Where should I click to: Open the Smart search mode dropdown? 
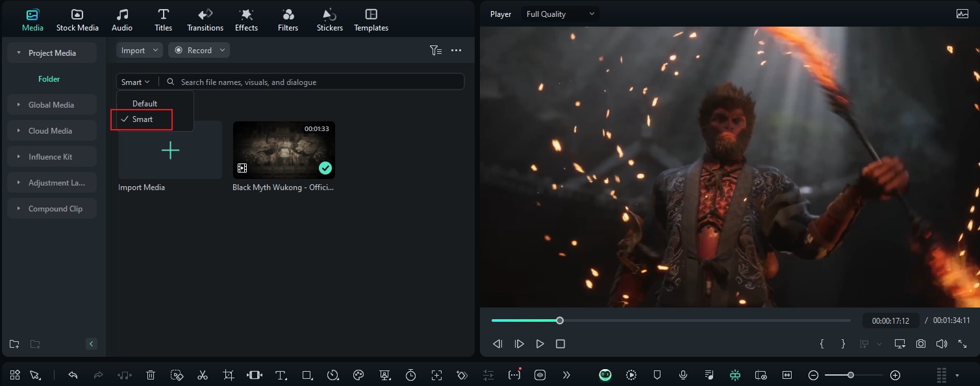click(x=135, y=82)
